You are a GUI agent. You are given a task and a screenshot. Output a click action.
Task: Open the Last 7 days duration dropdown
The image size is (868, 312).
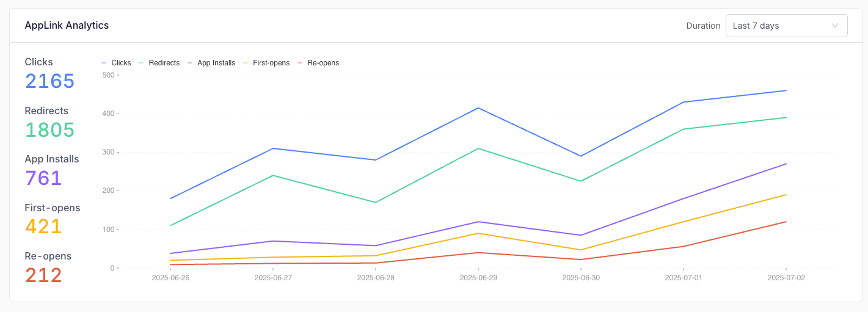pyautogui.click(x=786, y=26)
